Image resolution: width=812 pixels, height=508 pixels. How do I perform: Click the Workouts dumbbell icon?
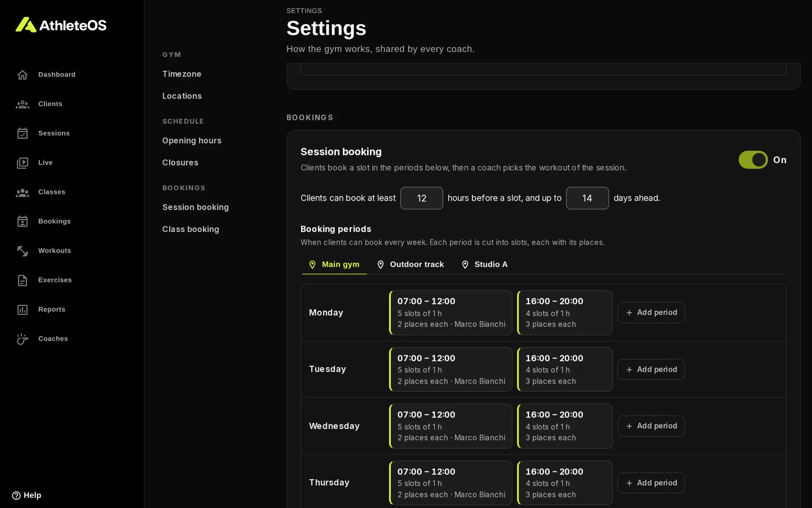(x=22, y=251)
